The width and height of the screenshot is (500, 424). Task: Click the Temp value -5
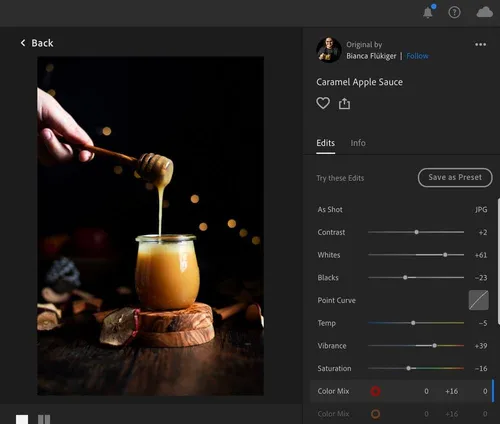click(x=483, y=323)
